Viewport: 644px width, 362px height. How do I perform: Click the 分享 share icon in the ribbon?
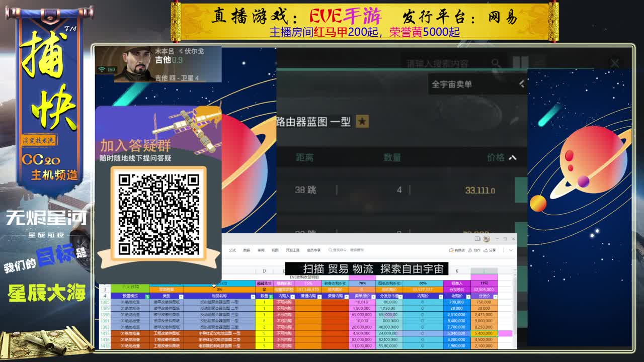click(490, 250)
